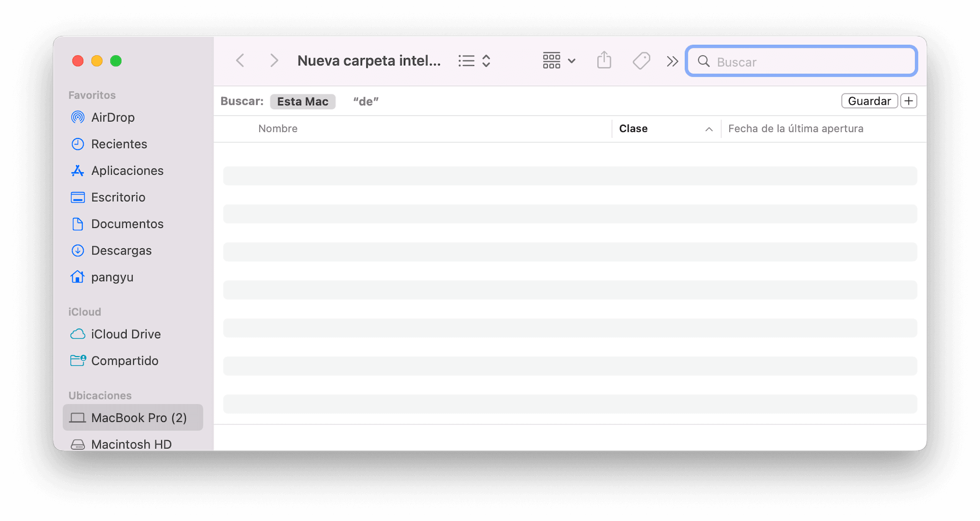The width and height of the screenshot is (980, 521).
Task: Click the Nueva carpeta intel... window title
Action: [369, 61]
